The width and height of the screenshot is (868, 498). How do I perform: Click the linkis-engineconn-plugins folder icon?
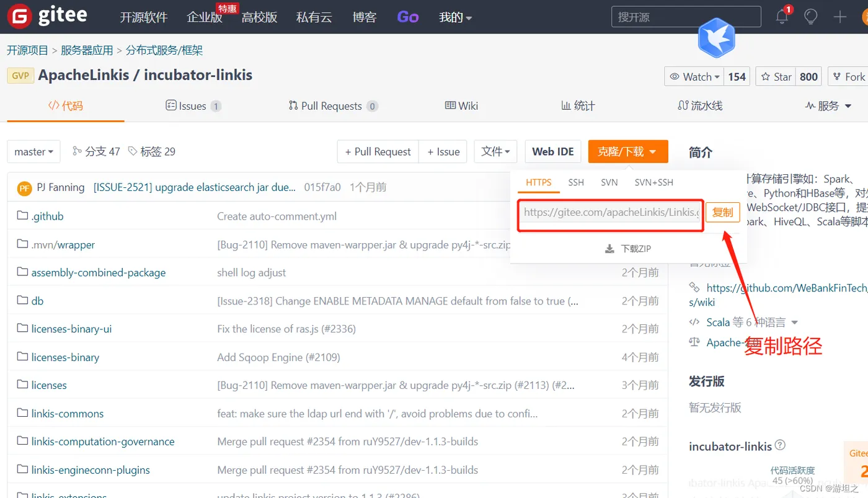point(23,470)
